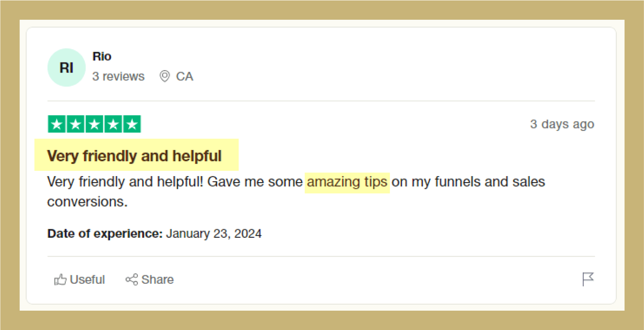Click the first green star
The width and height of the screenshot is (644, 330).
pyautogui.click(x=57, y=124)
